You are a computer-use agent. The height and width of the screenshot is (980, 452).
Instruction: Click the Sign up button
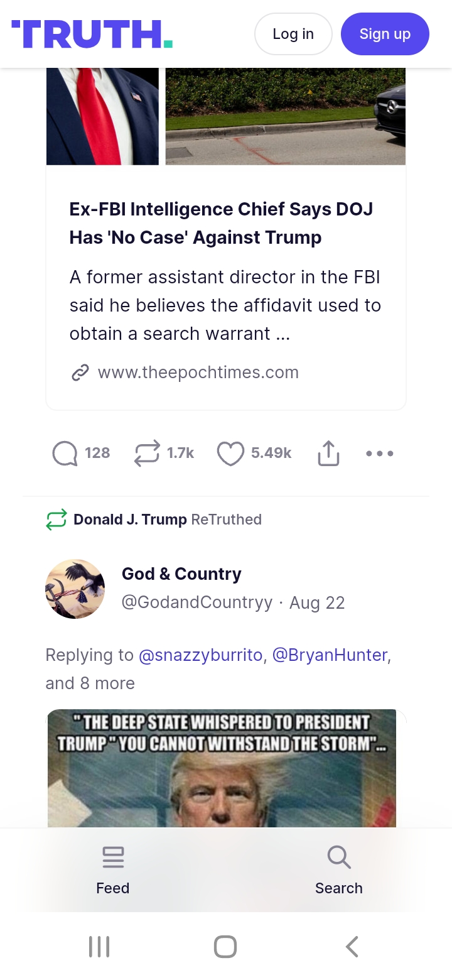385,34
